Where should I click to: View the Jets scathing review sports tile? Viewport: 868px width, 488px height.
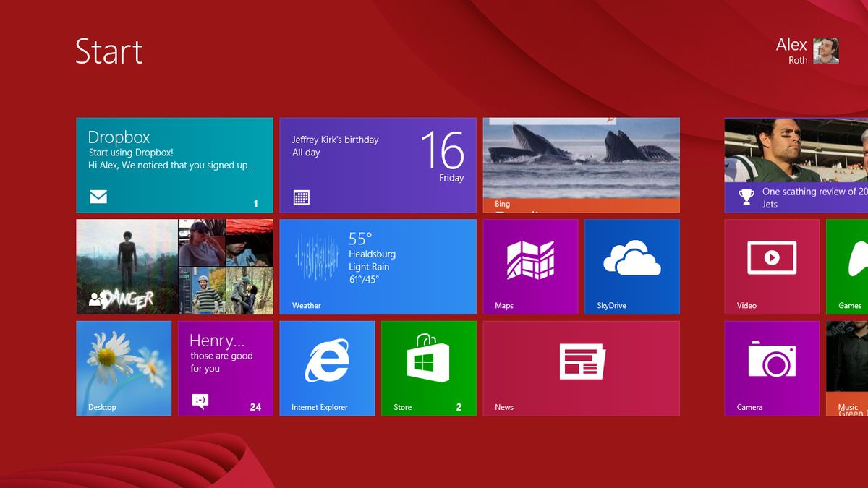pos(796,165)
